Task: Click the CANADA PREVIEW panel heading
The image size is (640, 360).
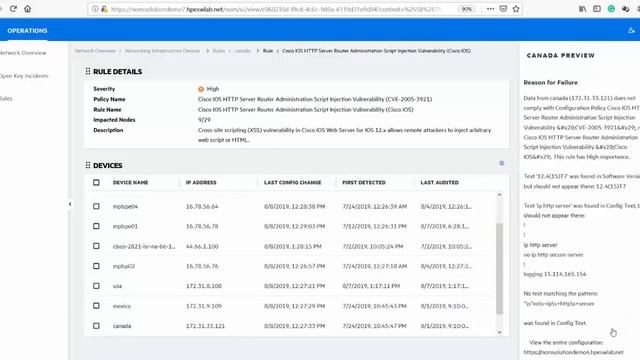Action: pos(560,56)
